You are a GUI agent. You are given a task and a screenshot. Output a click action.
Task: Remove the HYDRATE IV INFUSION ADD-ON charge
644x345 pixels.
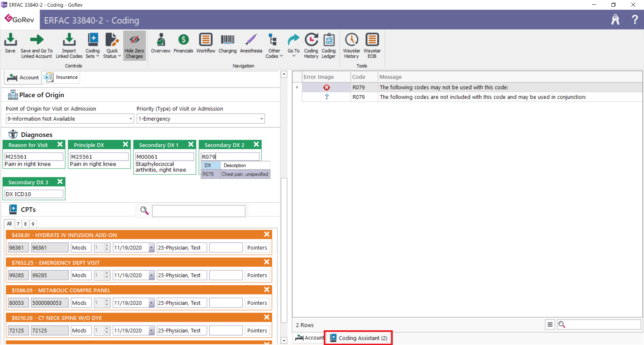[267, 234]
